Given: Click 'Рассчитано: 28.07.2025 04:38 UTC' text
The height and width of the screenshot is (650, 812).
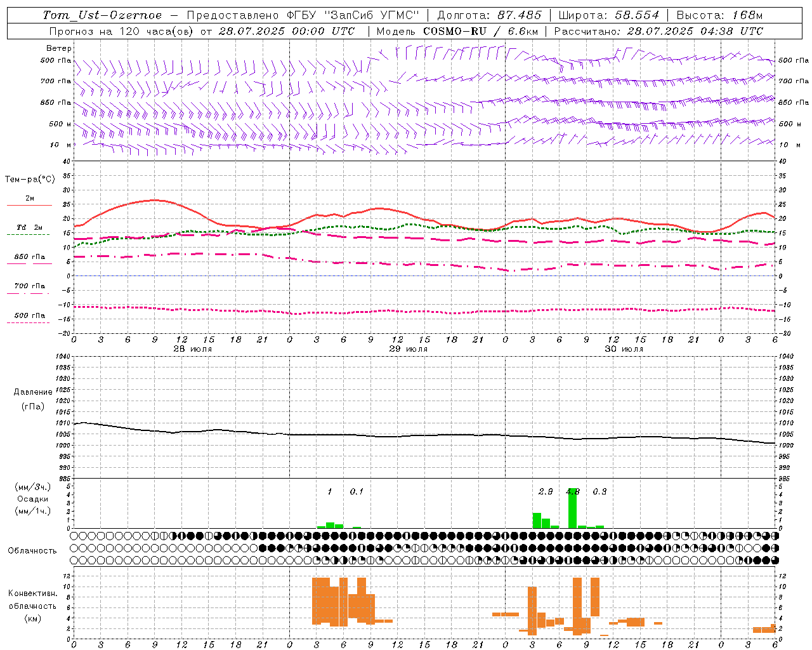Looking at the screenshot, I should [x=658, y=31].
